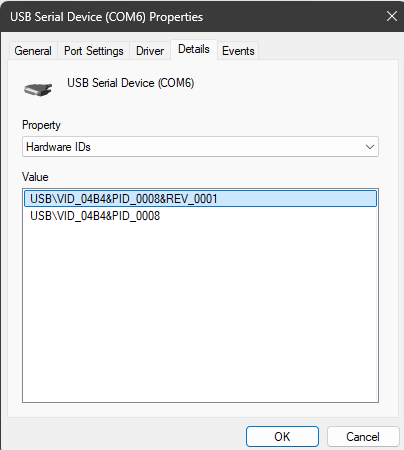Open the Port Settings tab
This screenshot has width=404, height=450.
click(x=94, y=51)
